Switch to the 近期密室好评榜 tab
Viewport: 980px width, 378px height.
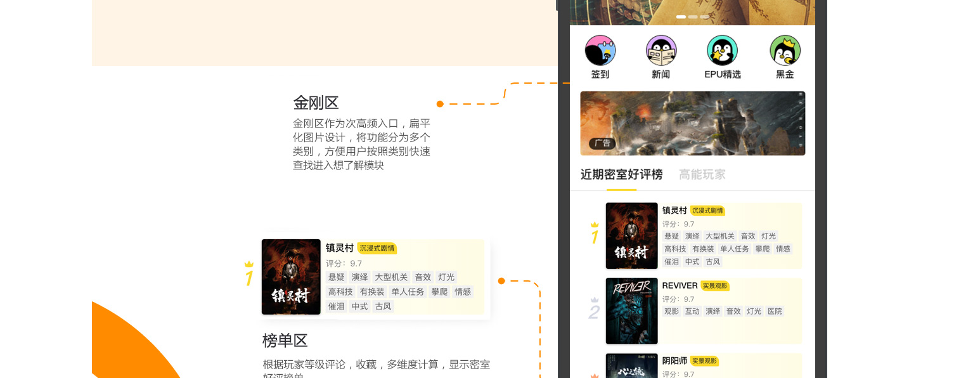pos(621,174)
